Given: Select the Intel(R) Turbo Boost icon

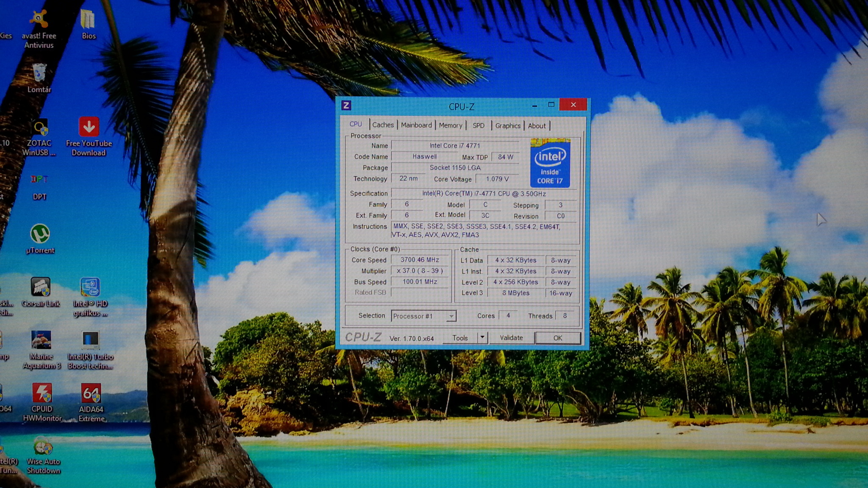Looking at the screenshot, I should click(x=90, y=350).
